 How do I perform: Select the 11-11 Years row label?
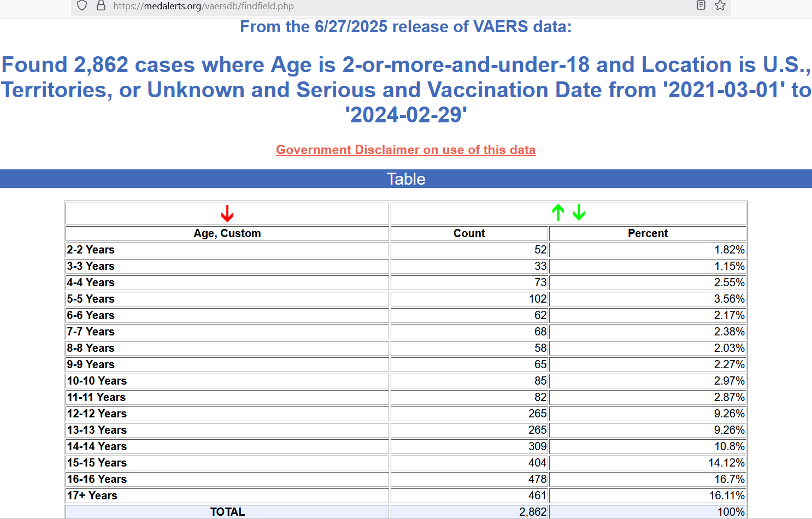click(96, 397)
